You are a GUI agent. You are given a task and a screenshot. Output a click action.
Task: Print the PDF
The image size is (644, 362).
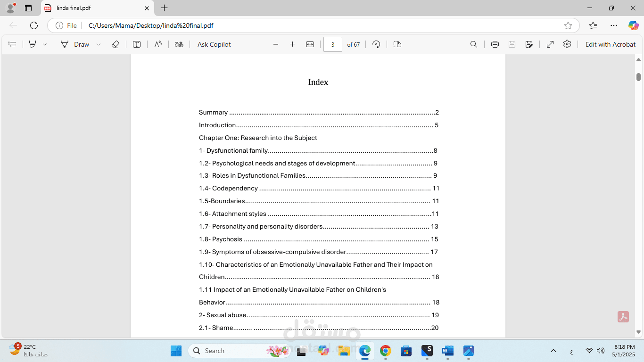pyautogui.click(x=495, y=44)
